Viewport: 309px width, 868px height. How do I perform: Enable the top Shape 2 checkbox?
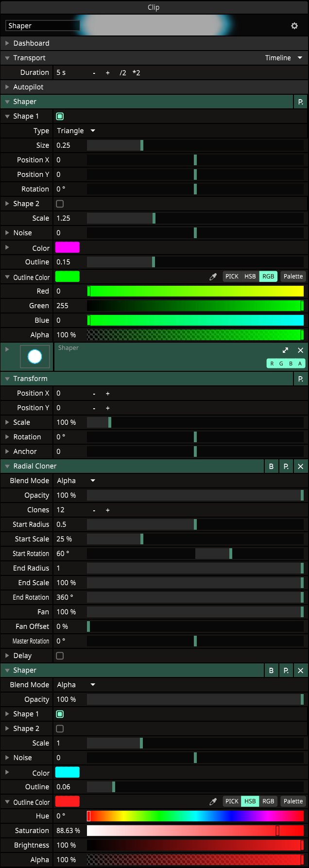pyautogui.click(x=60, y=204)
